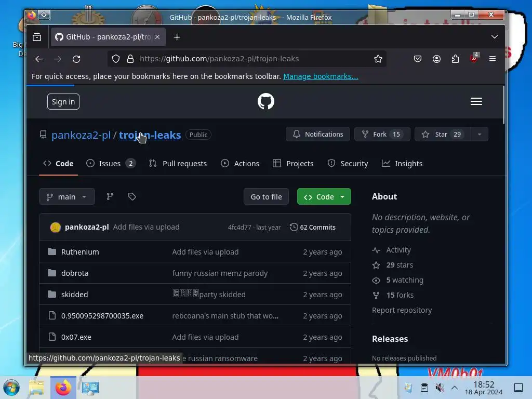Open Extensions puzzle icon
The image size is (532, 399).
(x=455, y=59)
